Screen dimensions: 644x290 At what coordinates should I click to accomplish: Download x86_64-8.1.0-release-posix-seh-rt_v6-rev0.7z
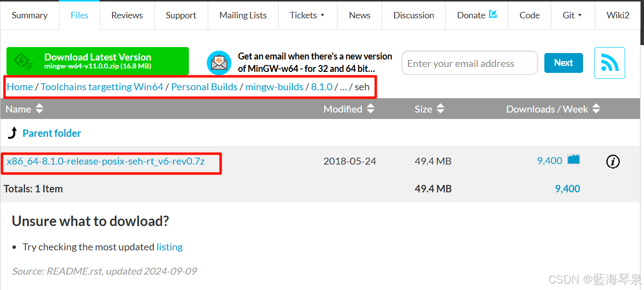(106, 161)
